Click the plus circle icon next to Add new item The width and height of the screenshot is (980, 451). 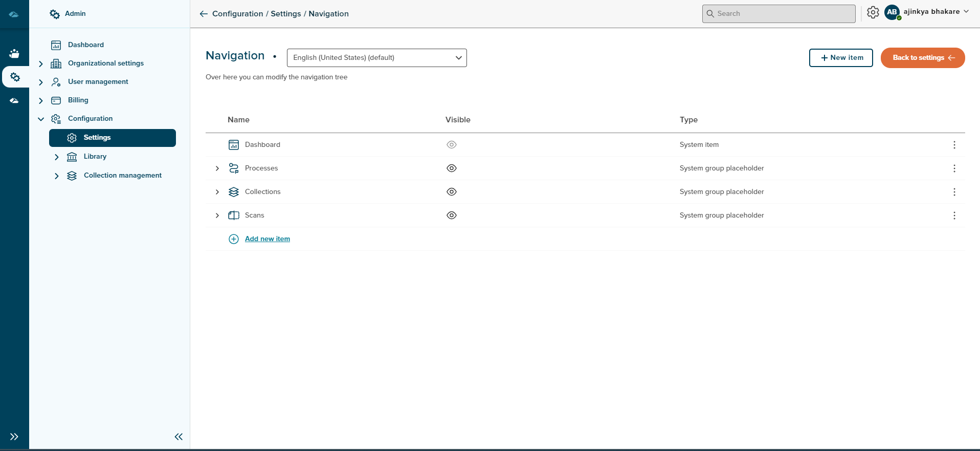coord(233,239)
